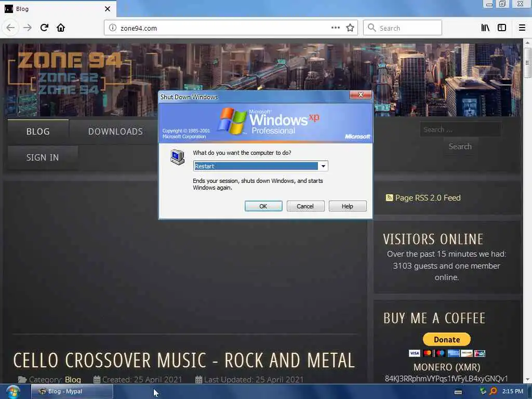Open the Cello Crossover Music article title
The height and width of the screenshot is (399, 532).
[x=184, y=361]
